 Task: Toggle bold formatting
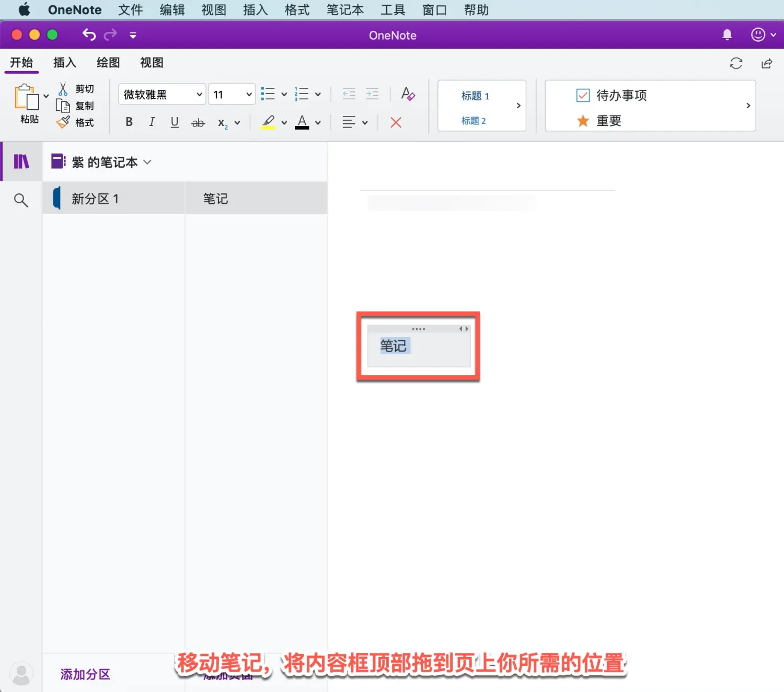129,122
